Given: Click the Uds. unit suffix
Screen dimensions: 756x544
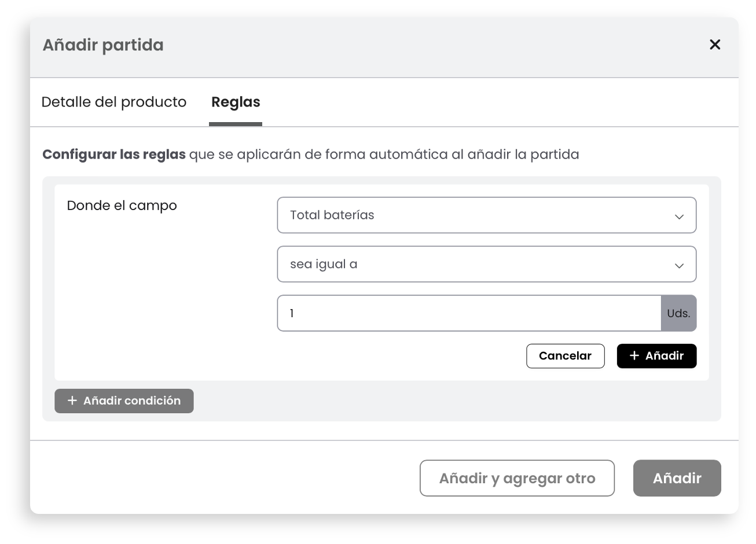Looking at the screenshot, I should [678, 313].
